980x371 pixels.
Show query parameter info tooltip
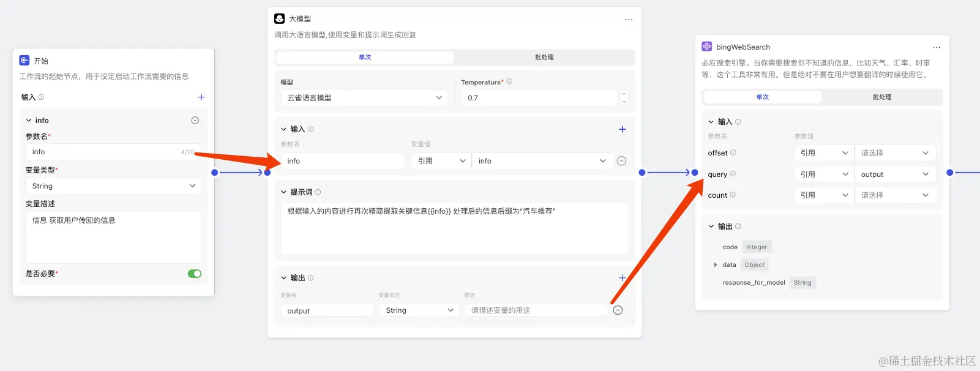click(x=733, y=174)
